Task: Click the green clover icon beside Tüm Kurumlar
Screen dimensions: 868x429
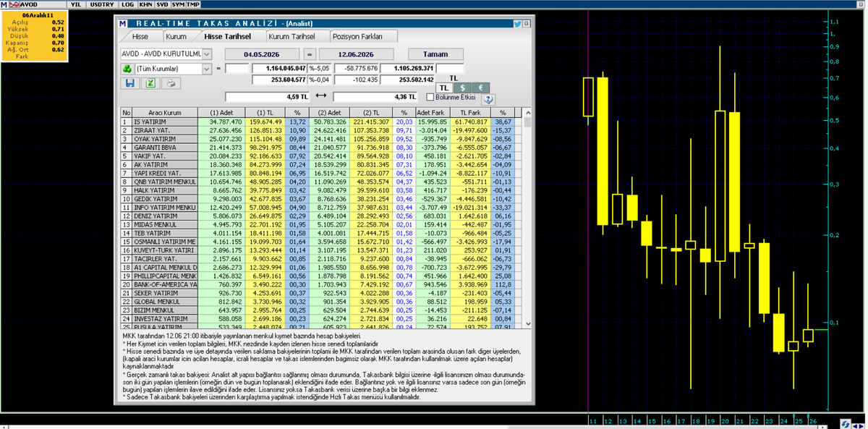Action: click(127, 69)
